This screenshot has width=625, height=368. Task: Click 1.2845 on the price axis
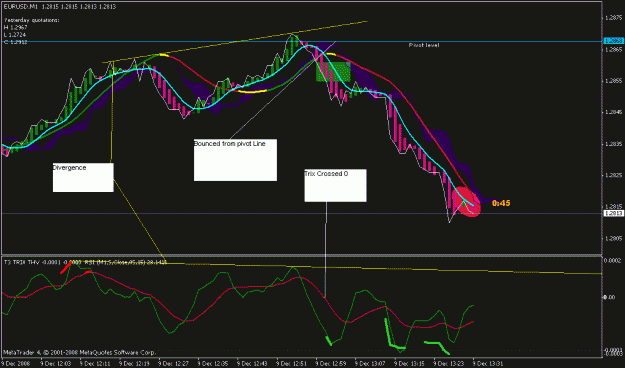(613, 112)
